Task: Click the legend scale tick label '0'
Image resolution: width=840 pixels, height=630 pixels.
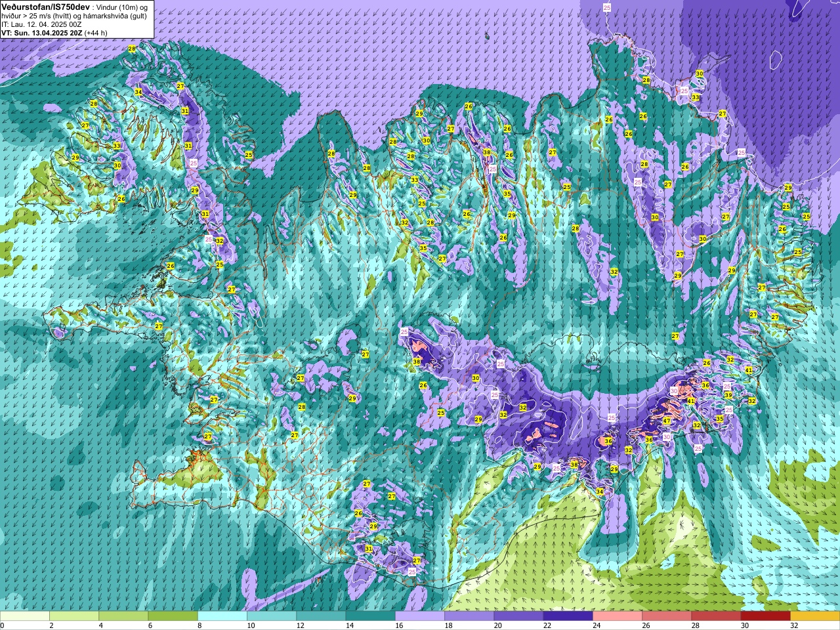Action: click(2, 626)
